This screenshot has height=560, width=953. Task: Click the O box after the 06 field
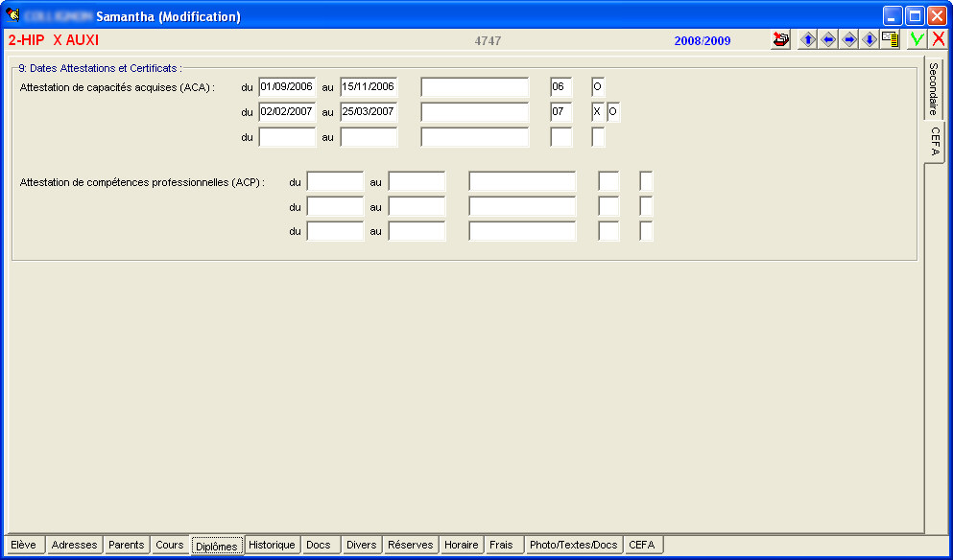(x=598, y=87)
